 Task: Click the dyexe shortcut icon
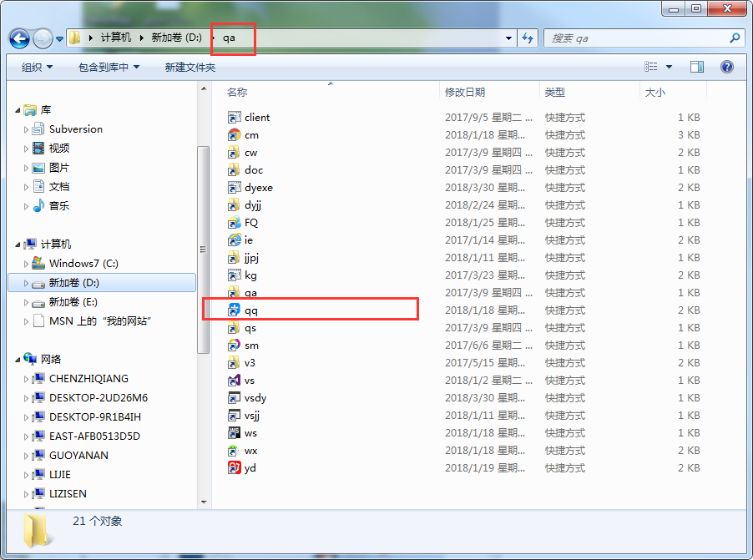[234, 188]
